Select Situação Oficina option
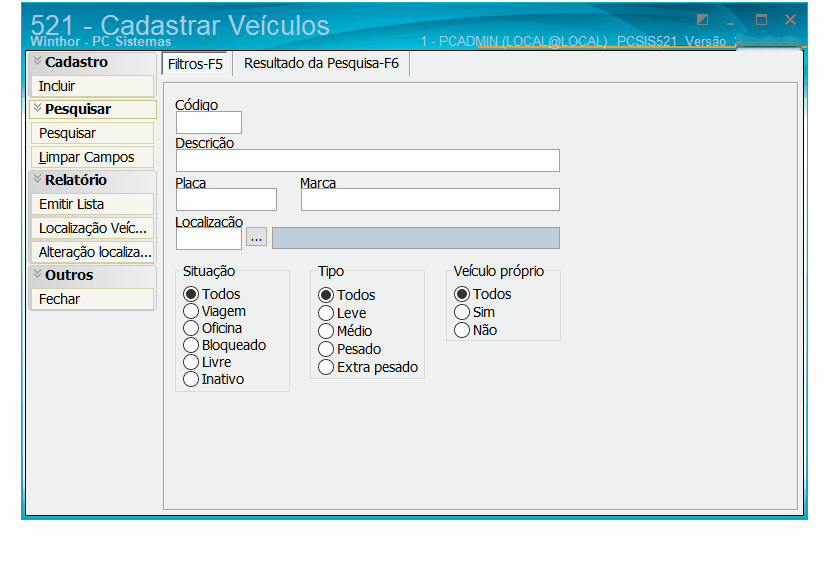The width and height of the screenshot is (840, 572). (x=191, y=328)
